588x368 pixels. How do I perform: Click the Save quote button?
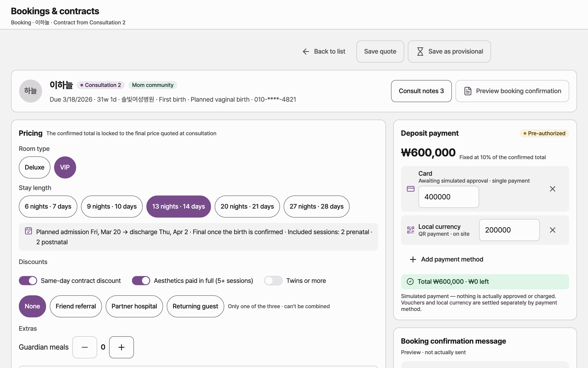point(380,51)
